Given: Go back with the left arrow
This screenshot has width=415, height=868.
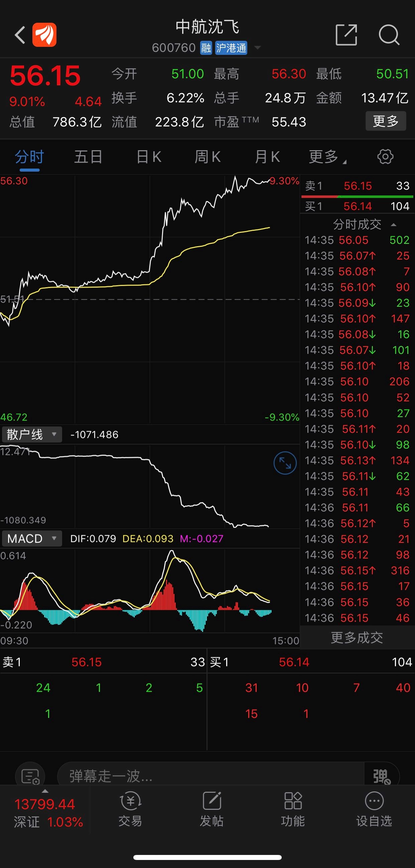Looking at the screenshot, I should (20, 35).
